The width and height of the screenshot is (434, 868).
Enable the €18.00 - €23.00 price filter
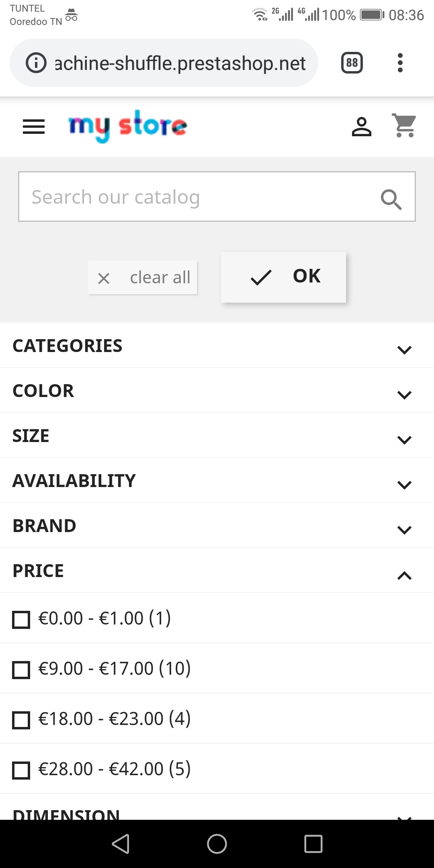(21, 720)
